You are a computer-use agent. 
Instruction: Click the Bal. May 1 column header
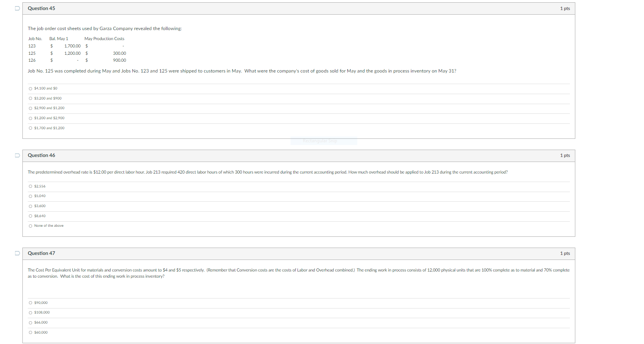[59, 39]
